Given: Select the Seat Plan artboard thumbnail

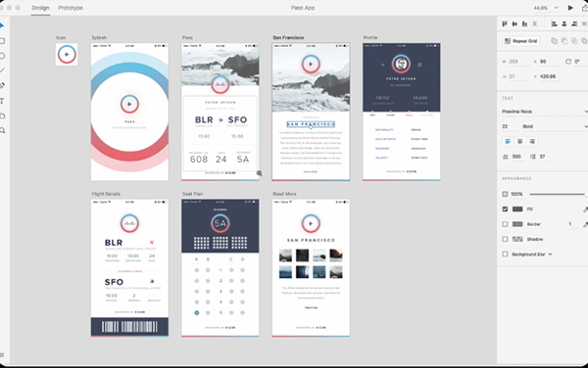Looking at the screenshot, I should [x=220, y=267].
